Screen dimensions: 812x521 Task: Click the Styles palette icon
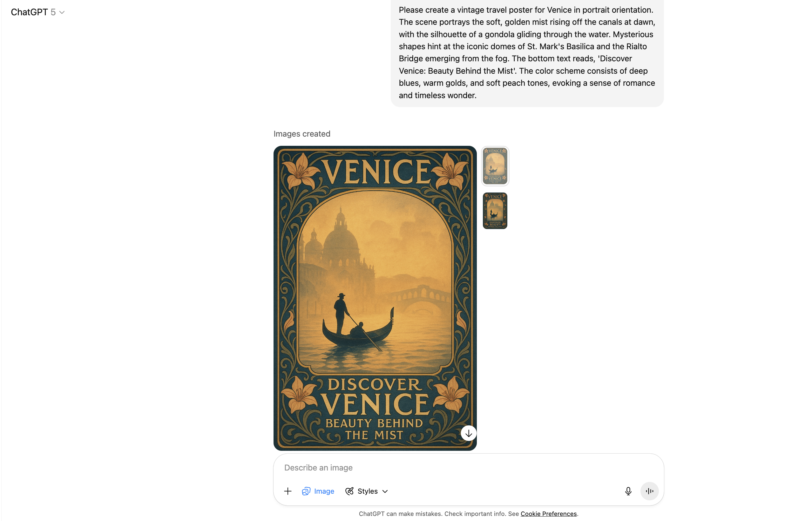[x=349, y=491]
